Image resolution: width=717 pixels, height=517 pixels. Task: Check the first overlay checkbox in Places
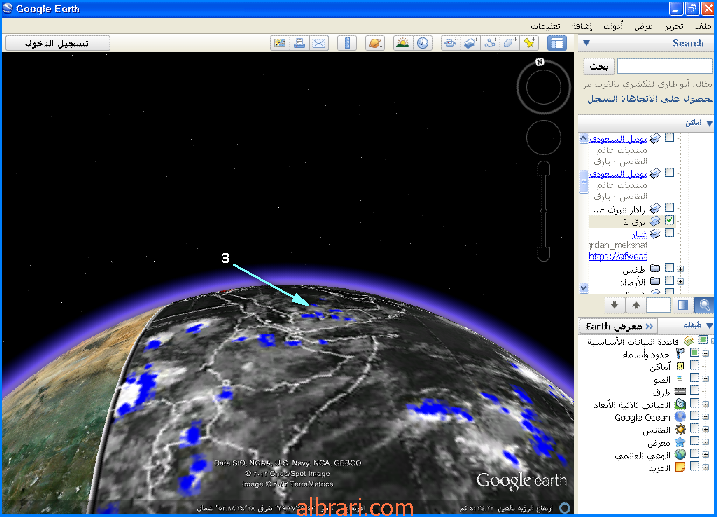tap(669, 138)
